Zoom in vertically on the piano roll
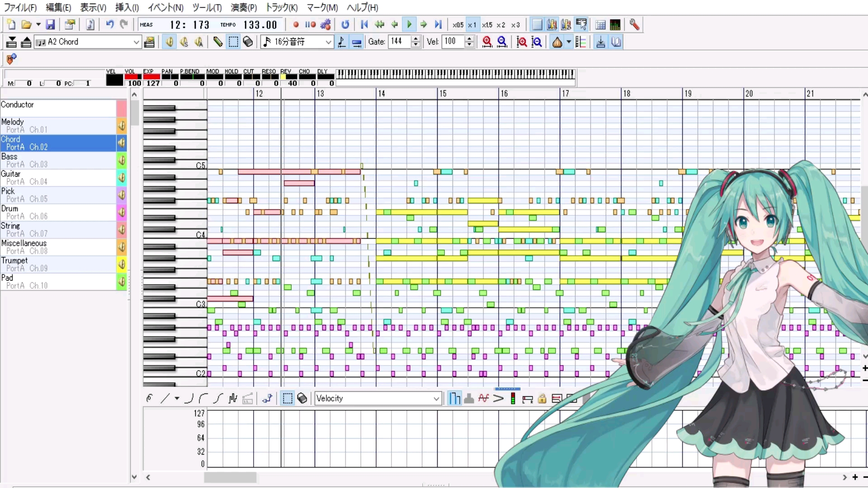Image resolution: width=868 pixels, height=488 pixels. point(522,42)
